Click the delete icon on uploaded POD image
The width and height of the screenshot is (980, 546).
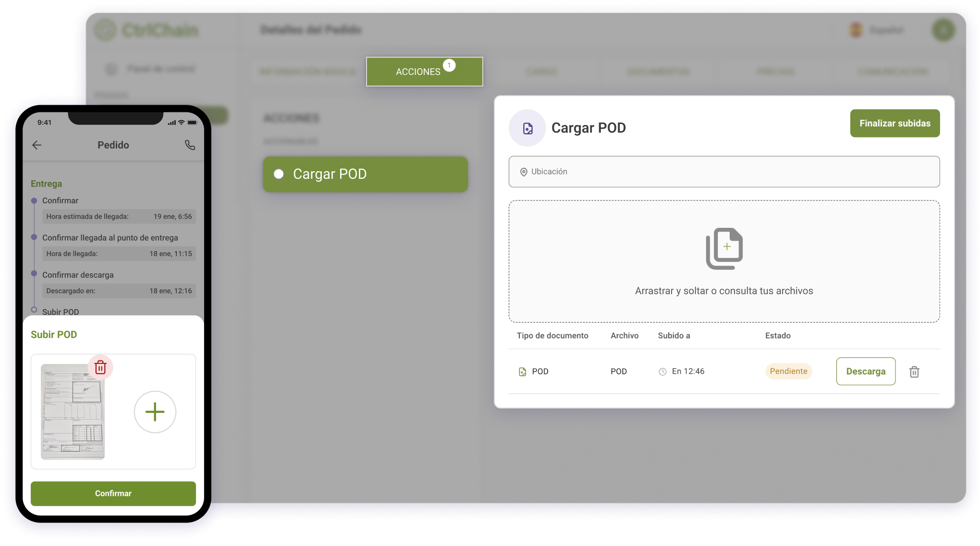99,367
